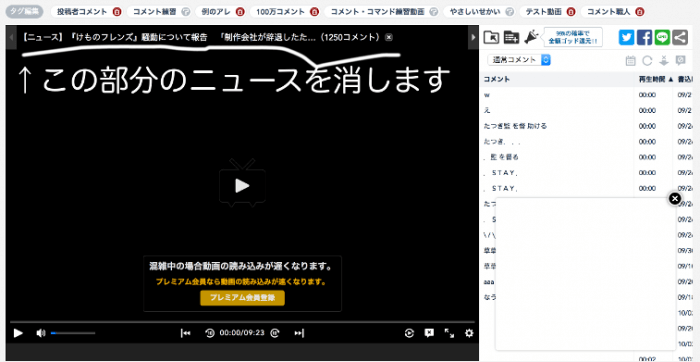Toggle comment list auto-scroll arrow icon
Viewport: 700px width, 362px height.
click(x=664, y=61)
